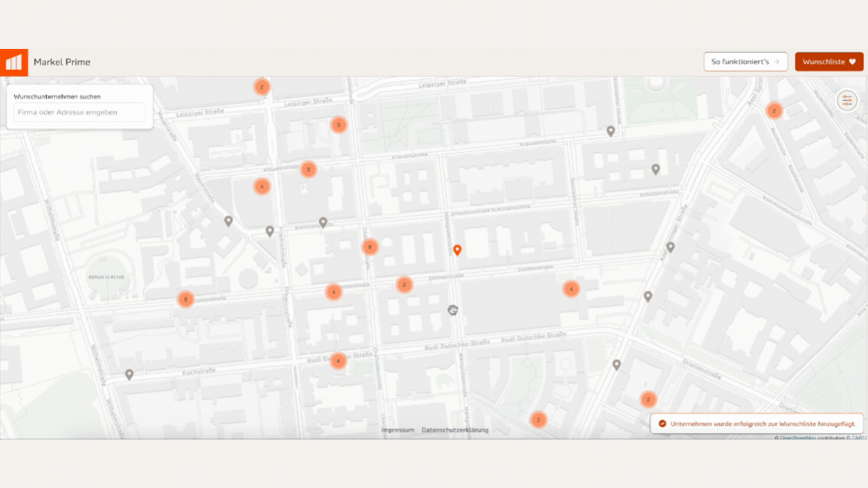Click the OpenStreetMap attribution link

coord(803,438)
